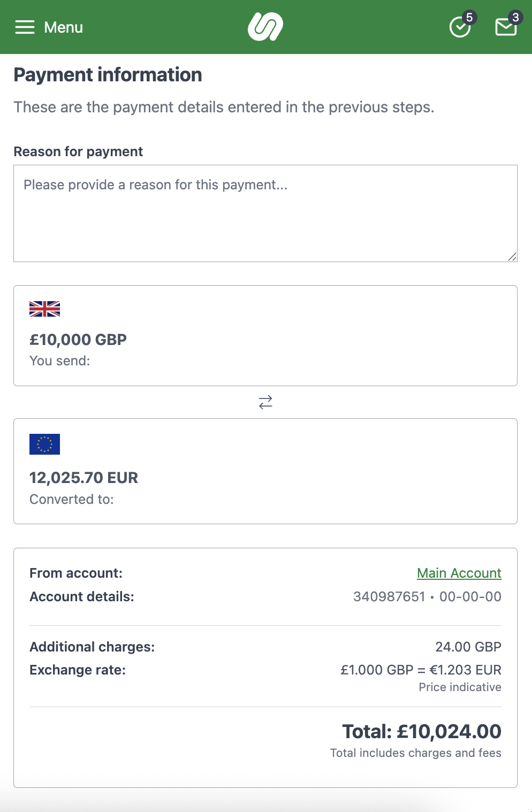Screen dimensions: 532x812
Task: Click the 24.00 GBP additional charges value
Action: (x=468, y=647)
